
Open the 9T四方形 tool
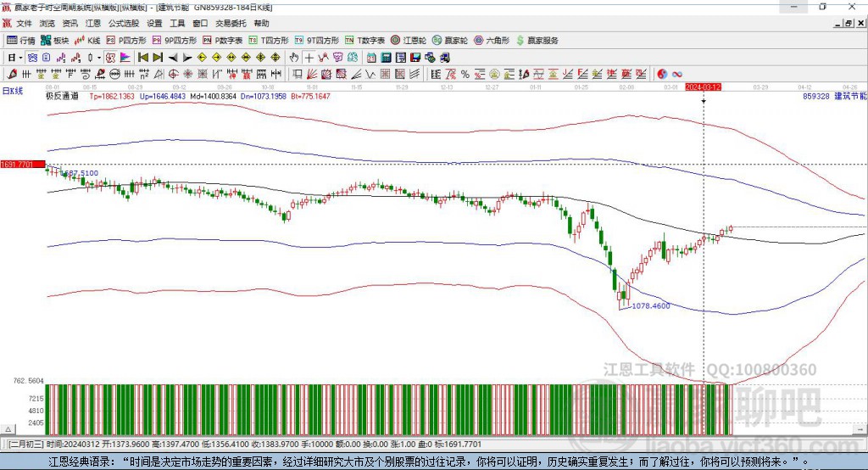tap(317, 41)
